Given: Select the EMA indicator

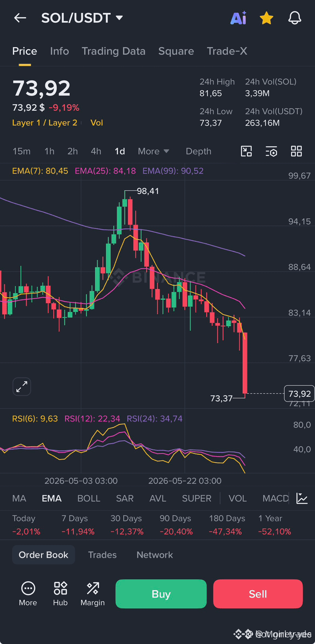Looking at the screenshot, I should (x=52, y=498).
